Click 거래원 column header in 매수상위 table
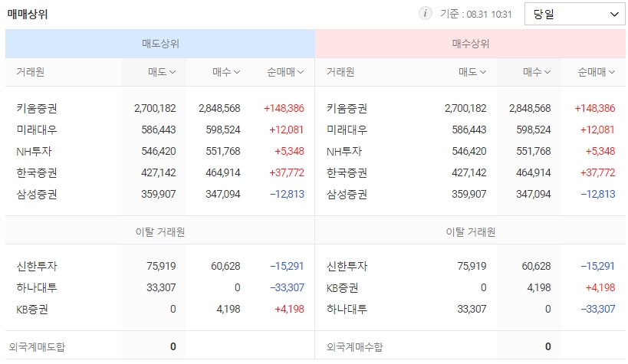 [x=340, y=72]
